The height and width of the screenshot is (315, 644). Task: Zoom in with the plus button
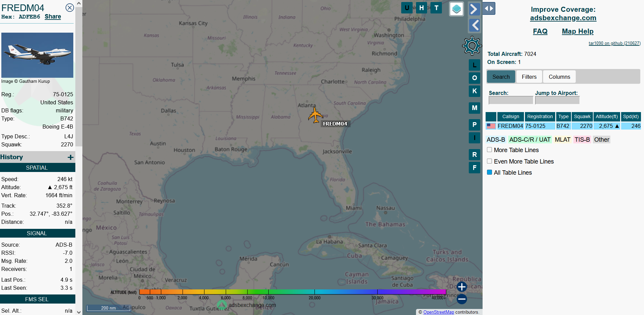click(462, 287)
